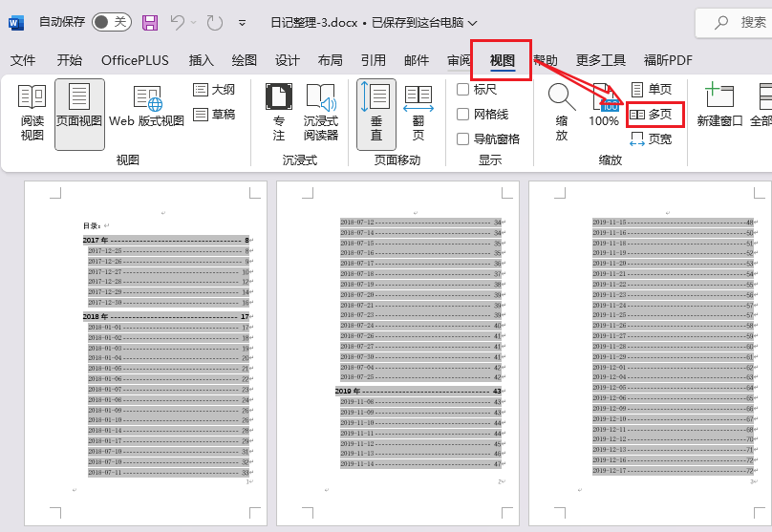
Task: Open the Focus (专注) mode
Action: click(x=279, y=114)
